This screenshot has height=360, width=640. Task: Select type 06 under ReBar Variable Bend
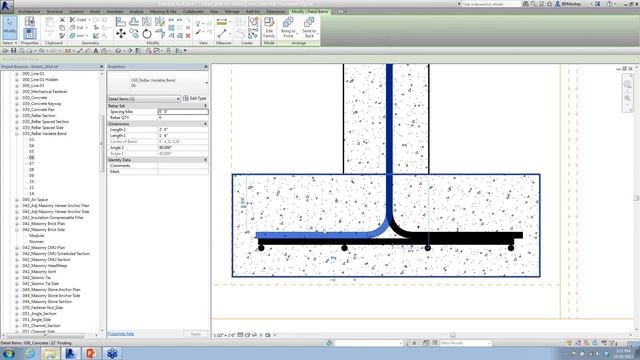coord(31,158)
